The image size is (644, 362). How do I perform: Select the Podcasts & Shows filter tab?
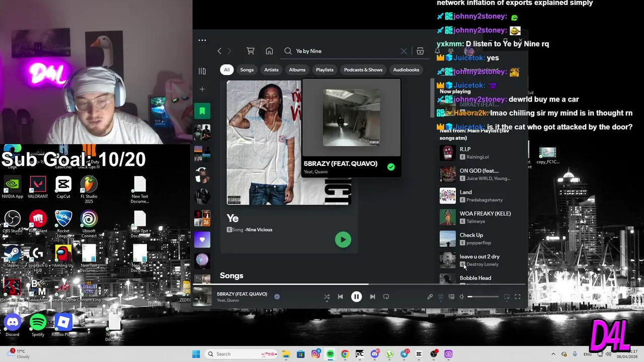[363, 70]
